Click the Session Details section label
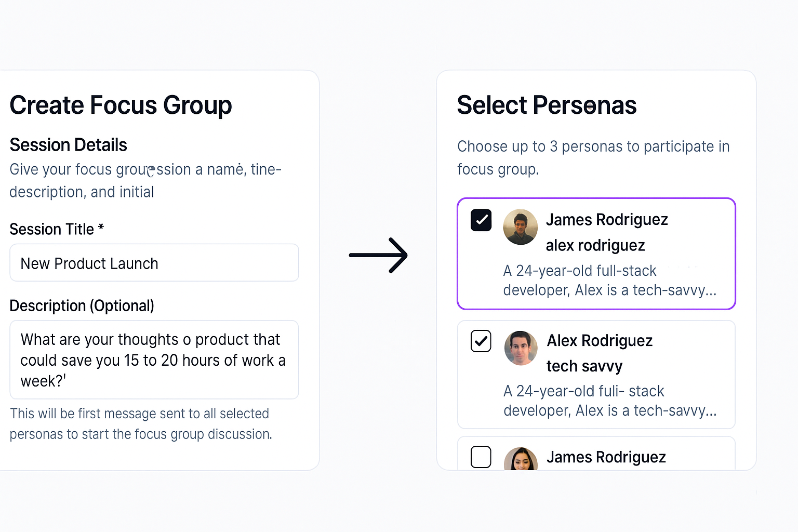This screenshot has height=532, width=798. coord(68,144)
